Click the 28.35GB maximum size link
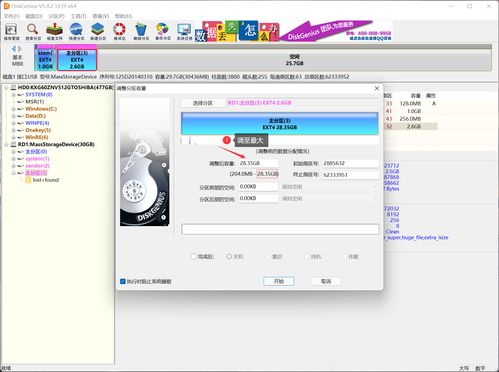The width and height of the screenshot is (499, 372). click(x=267, y=174)
